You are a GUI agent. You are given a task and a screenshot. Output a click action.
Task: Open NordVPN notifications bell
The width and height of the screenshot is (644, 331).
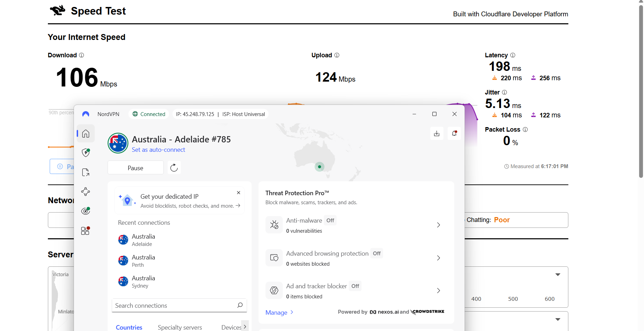tap(454, 133)
